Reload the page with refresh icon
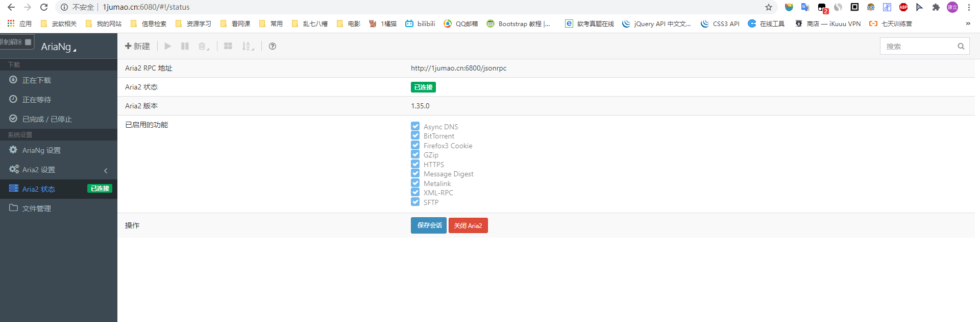The image size is (980, 322). [44, 7]
